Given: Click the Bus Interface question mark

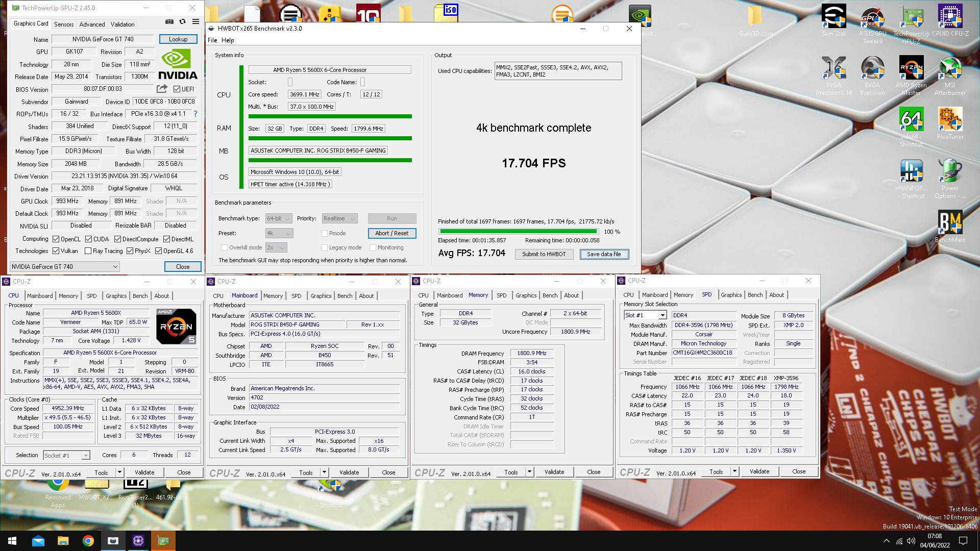Looking at the screenshot, I should (x=195, y=114).
